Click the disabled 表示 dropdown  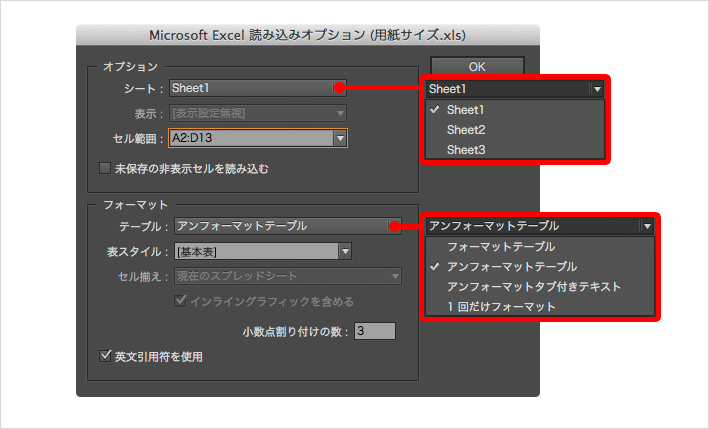click(x=258, y=113)
